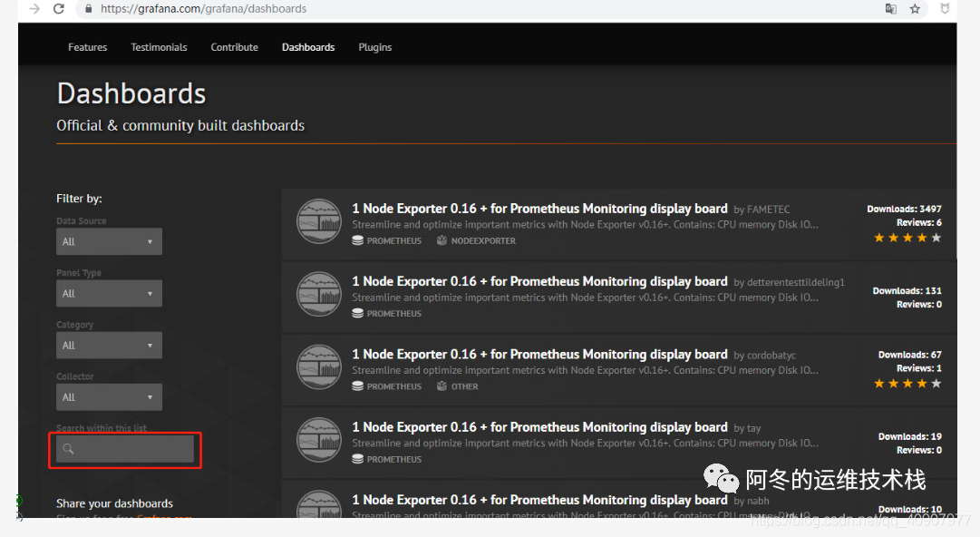Click Prometheus icon in detterentesttildeling1 row
The width and height of the screenshot is (980, 537).
[x=357, y=313]
